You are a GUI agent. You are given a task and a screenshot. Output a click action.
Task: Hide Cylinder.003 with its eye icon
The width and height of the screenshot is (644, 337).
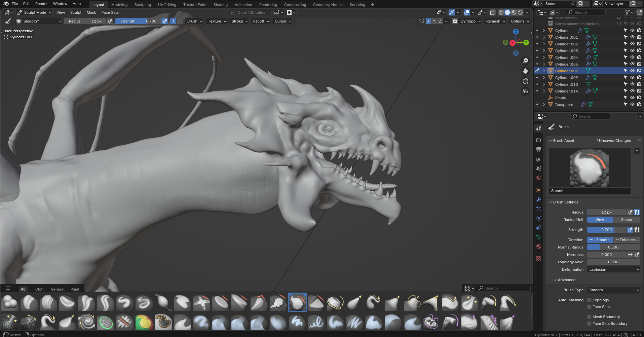coord(632,51)
